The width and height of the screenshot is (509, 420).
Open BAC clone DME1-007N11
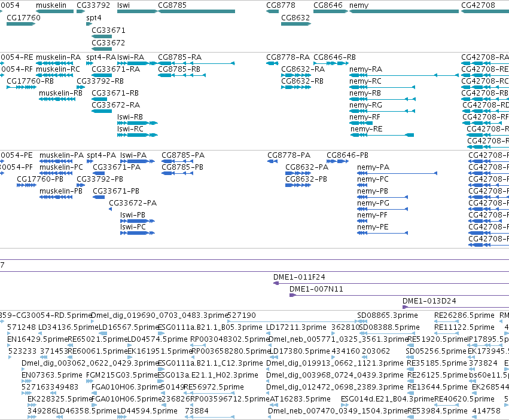click(x=400, y=295)
